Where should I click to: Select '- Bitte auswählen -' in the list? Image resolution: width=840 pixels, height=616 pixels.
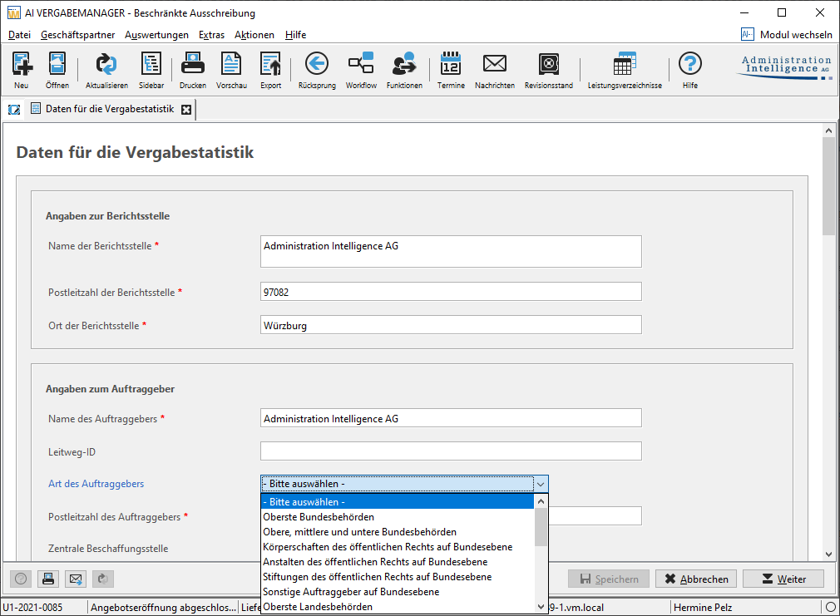(398, 502)
